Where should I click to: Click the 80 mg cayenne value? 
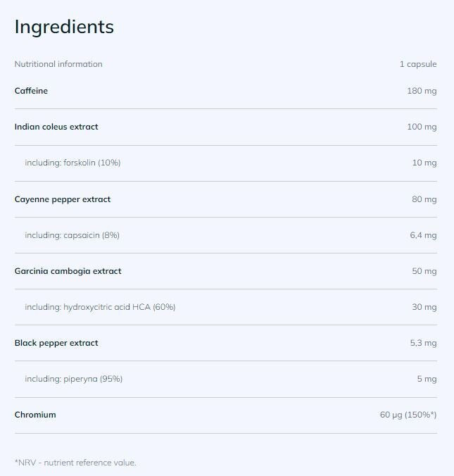pyautogui.click(x=424, y=199)
